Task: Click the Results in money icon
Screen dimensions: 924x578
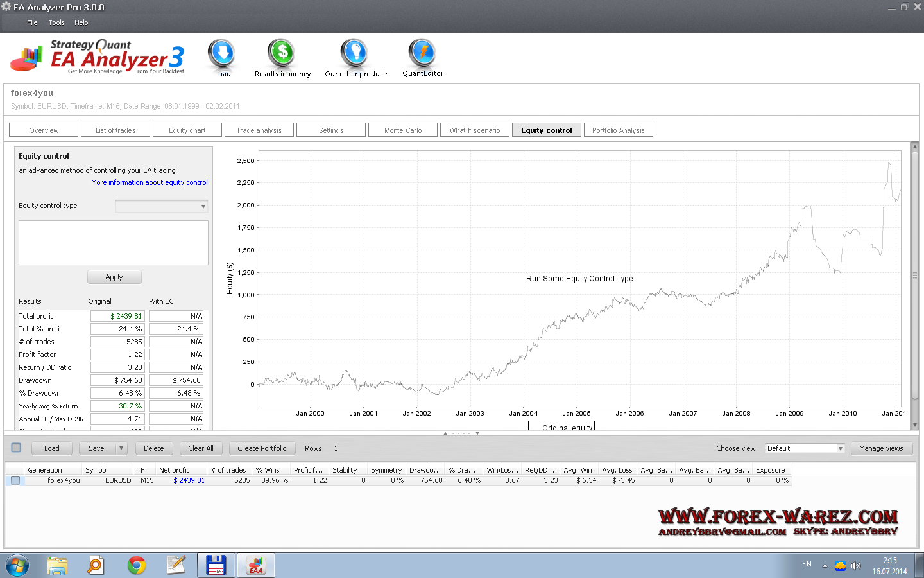Action: (x=282, y=54)
